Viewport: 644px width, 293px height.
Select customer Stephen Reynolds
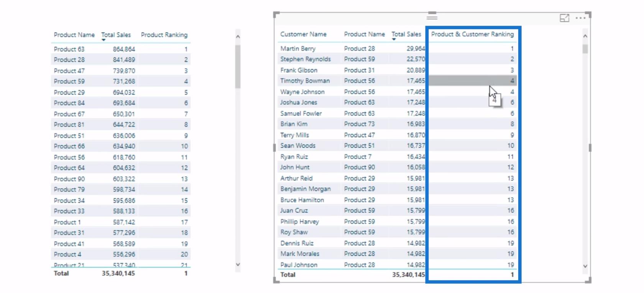point(306,59)
